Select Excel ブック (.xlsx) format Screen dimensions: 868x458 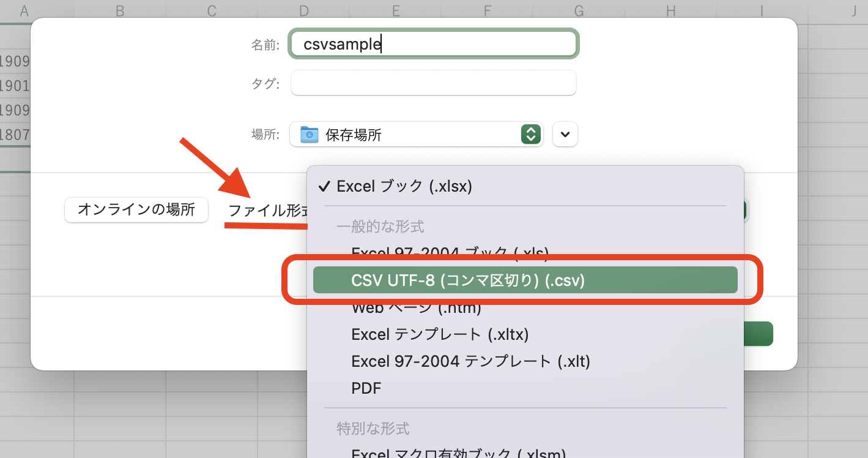(525, 186)
